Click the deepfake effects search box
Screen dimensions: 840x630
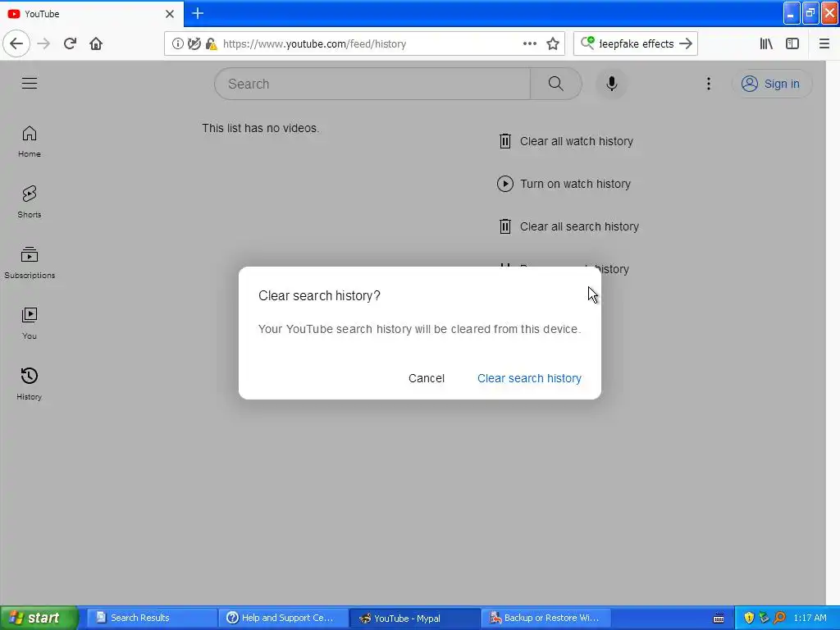click(x=636, y=43)
